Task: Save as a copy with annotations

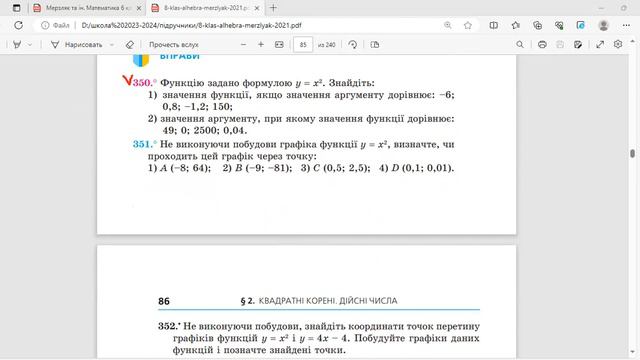Action: click(x=578, y=44)
